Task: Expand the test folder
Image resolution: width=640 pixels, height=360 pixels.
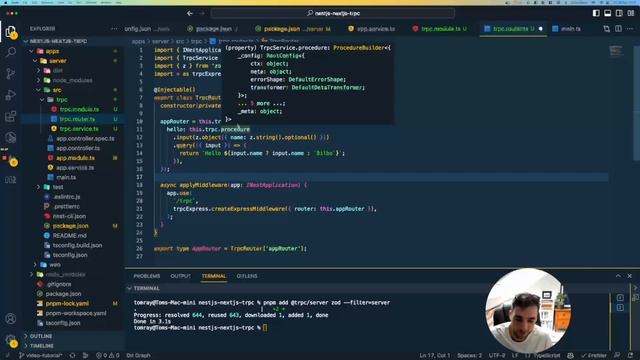Action: point(38,187)
